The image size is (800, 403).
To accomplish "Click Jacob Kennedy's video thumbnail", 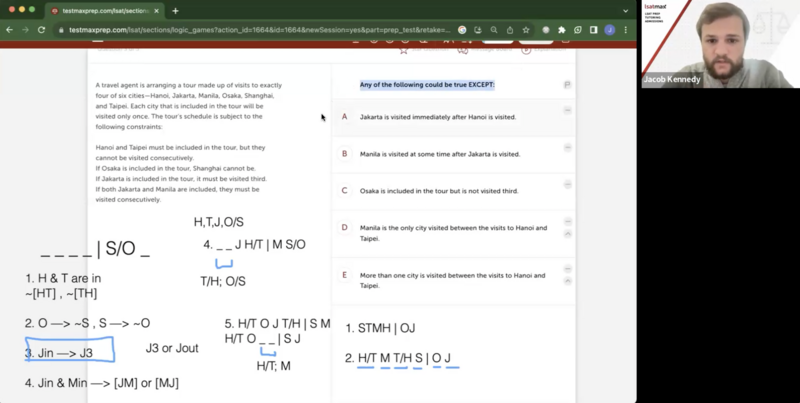I will (x=720, y=44).
